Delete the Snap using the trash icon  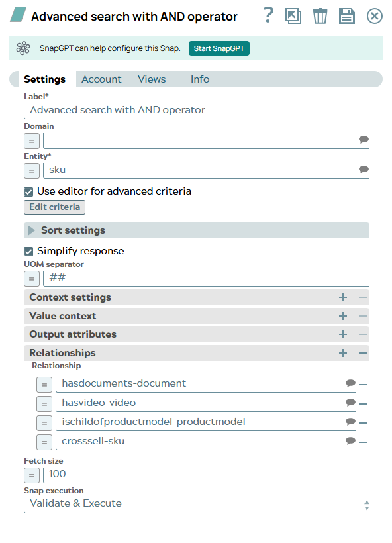click(x=320, y=16)
